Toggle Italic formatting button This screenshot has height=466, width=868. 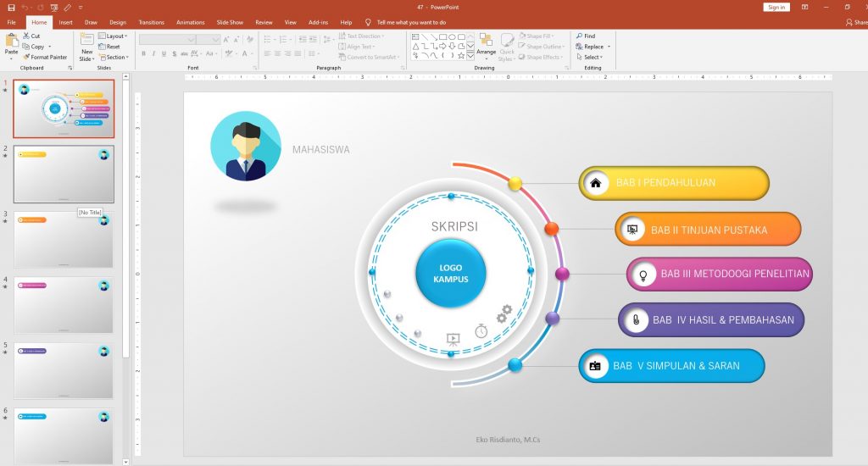tap(154, 53)
